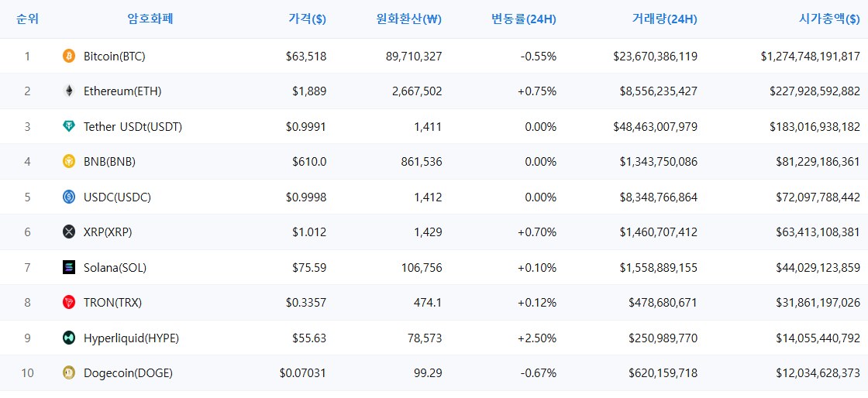Open the Tether USDt(USDT) name link

[x=133, y=127]
